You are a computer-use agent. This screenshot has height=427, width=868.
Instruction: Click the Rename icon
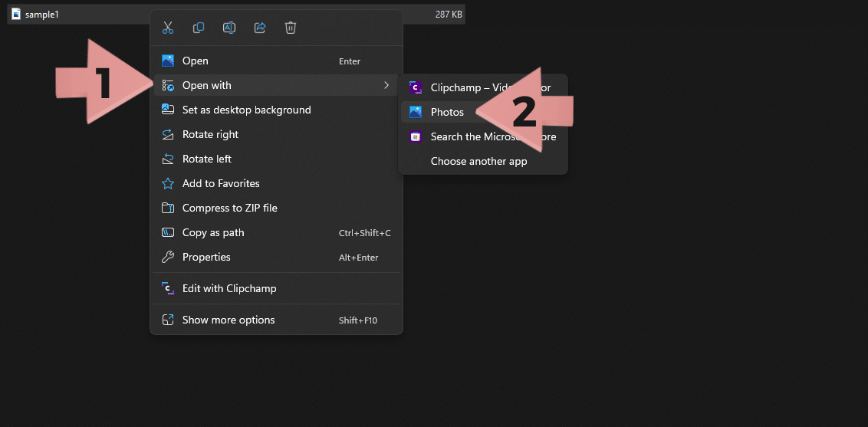[229, 28]
